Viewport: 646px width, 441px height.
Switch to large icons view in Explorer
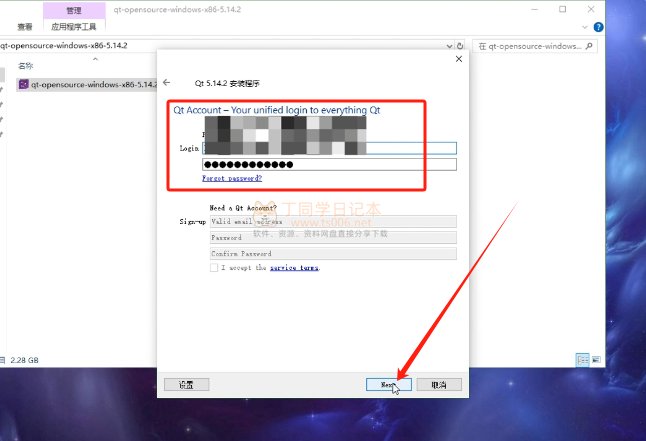(x=597, y=359)
